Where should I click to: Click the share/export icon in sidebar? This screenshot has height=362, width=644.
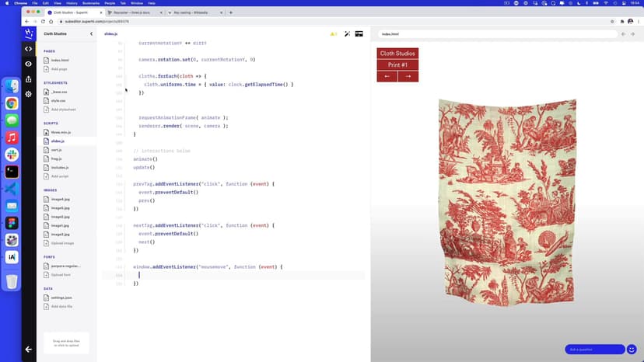(29, 79)
